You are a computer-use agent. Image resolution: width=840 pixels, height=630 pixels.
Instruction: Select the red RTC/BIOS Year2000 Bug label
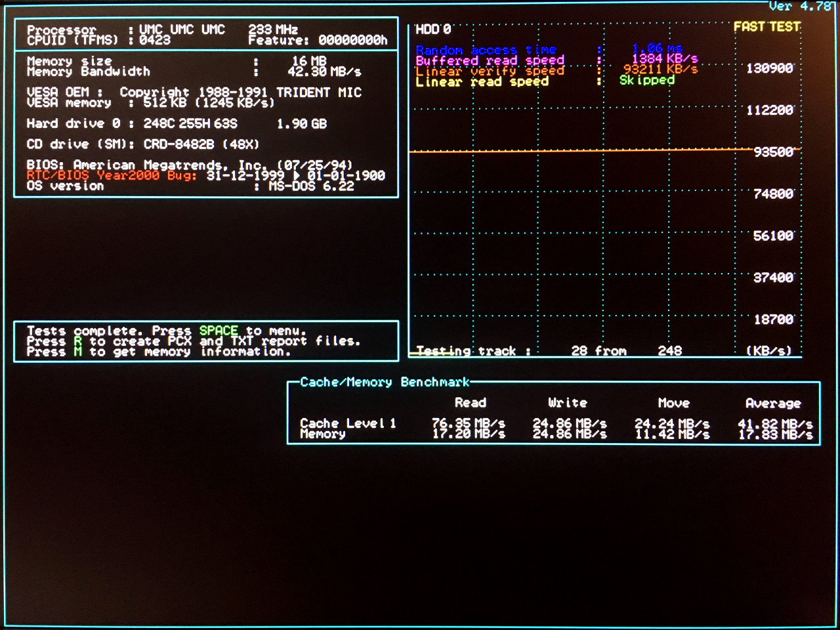coord(112,175)
